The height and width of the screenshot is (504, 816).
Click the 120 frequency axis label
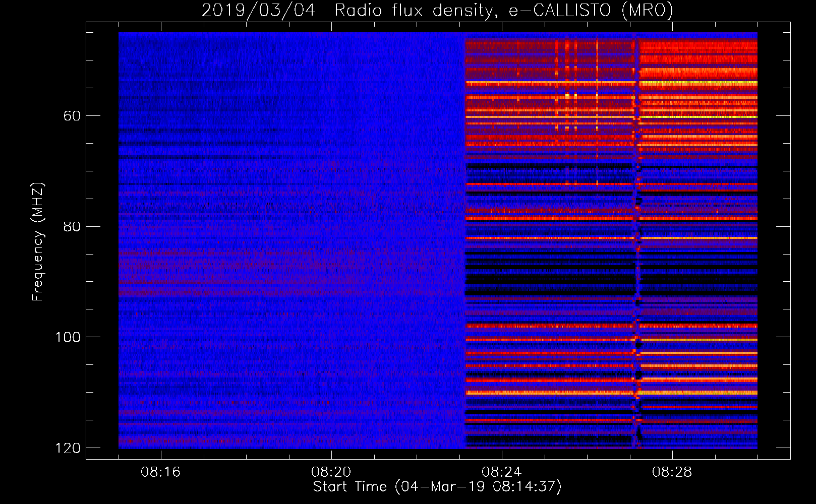(68, 448)
